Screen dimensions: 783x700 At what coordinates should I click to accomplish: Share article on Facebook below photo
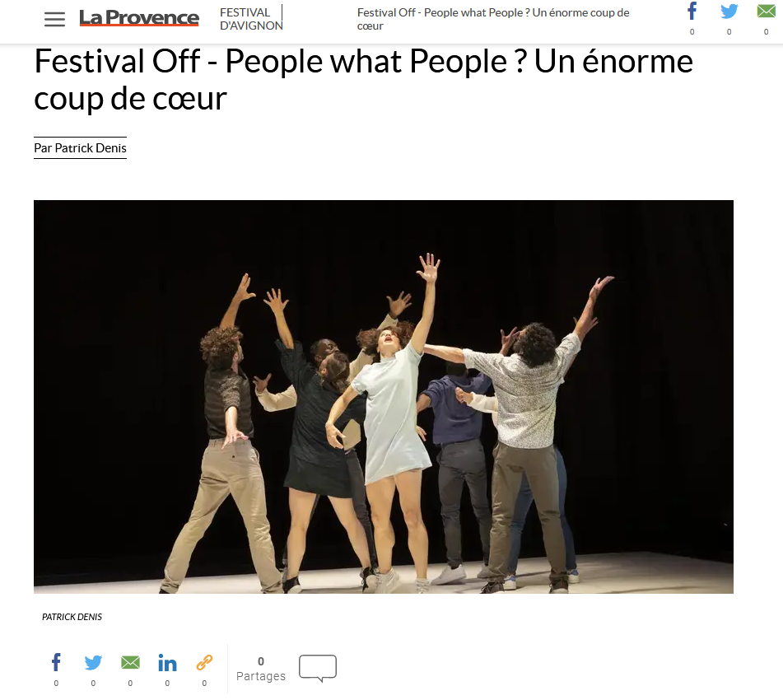click(56, 662)
